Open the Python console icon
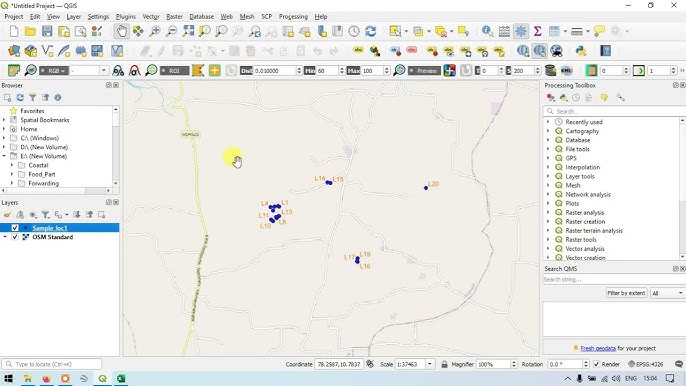Image resolution: width=686 pixels, height=386 pixels. [581, 51]
